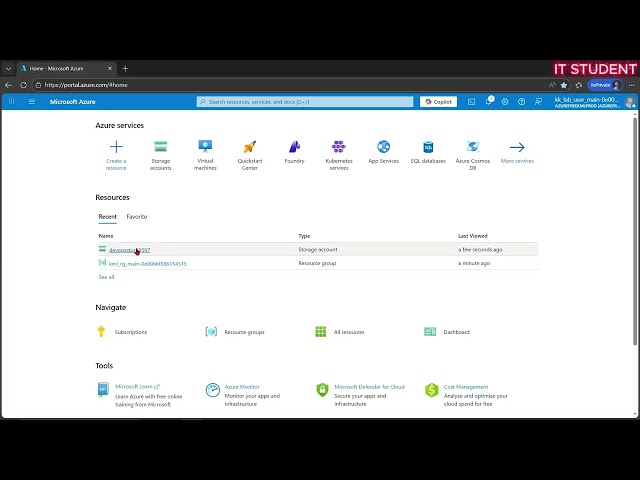Click the Defender for Cloud shield icon
This screenshot has height=480, width=640.
tap(322, 390)
